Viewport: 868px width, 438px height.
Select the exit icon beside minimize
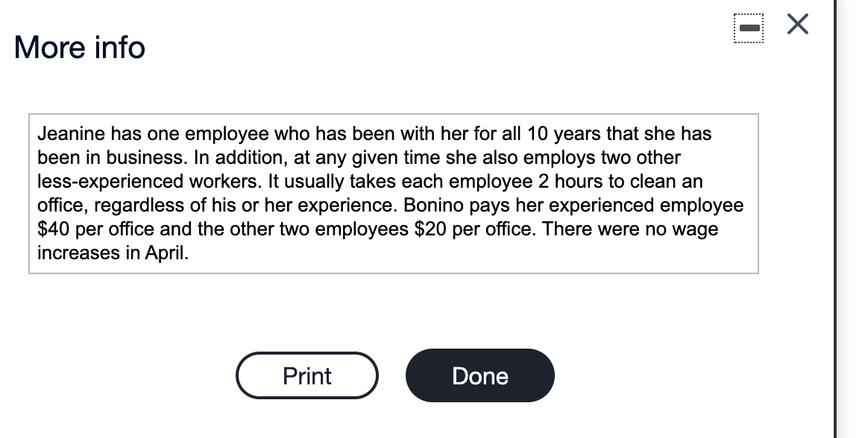[x=797, y=24]
